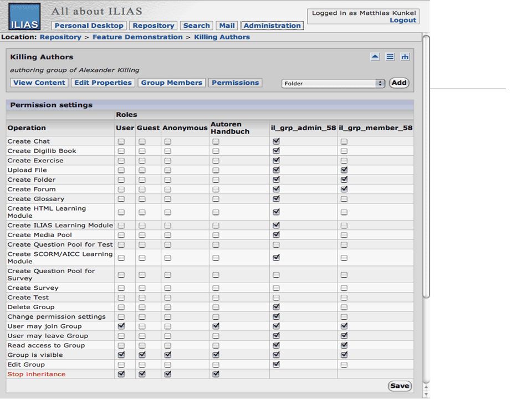Disable User may leave Group for il_grp_member_58
The width and height of the screenshot is (532, 399).
point(344,336)
